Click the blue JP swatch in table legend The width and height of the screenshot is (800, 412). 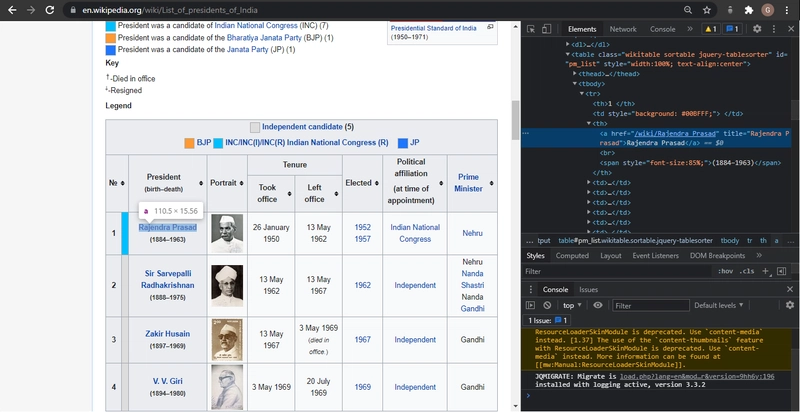[403, 143]
